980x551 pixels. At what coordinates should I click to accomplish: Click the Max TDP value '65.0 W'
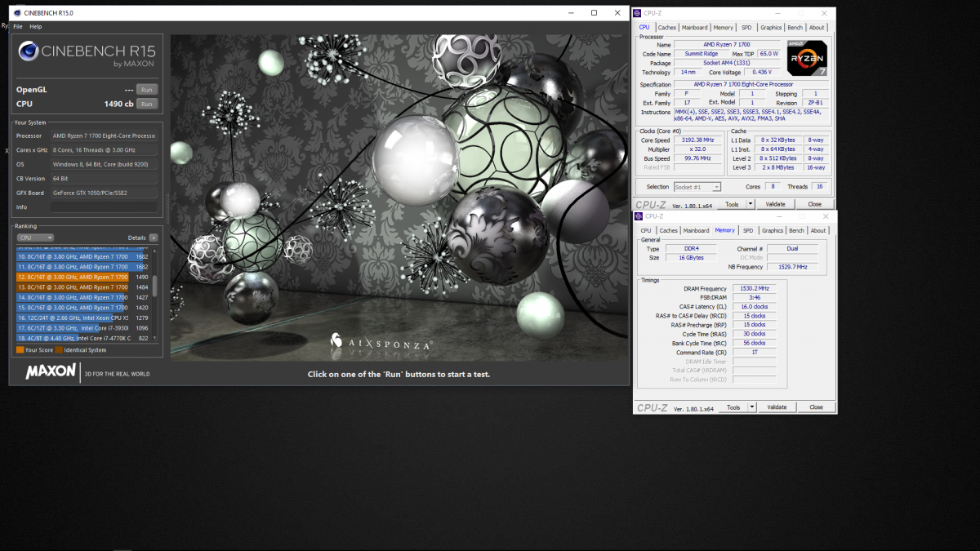768,54
